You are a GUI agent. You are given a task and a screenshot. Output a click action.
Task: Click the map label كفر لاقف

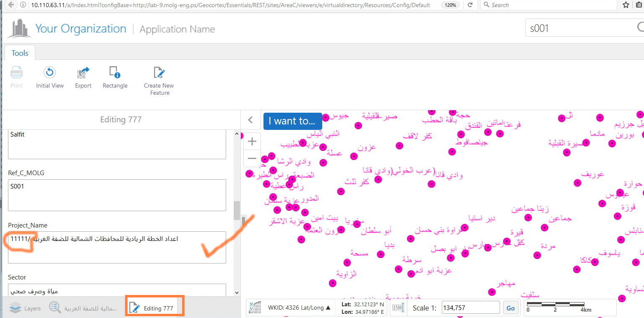tap(417, 136)
